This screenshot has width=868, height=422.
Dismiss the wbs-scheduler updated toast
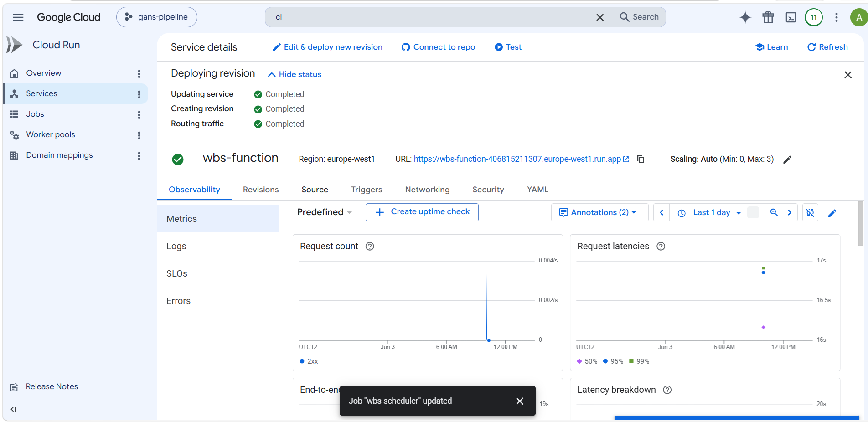(x=520, y=401)
